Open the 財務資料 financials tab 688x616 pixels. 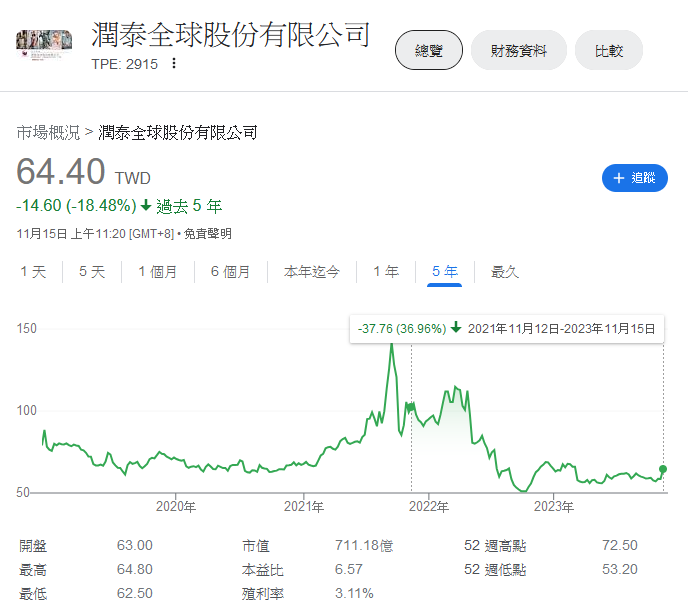point(518,50)
